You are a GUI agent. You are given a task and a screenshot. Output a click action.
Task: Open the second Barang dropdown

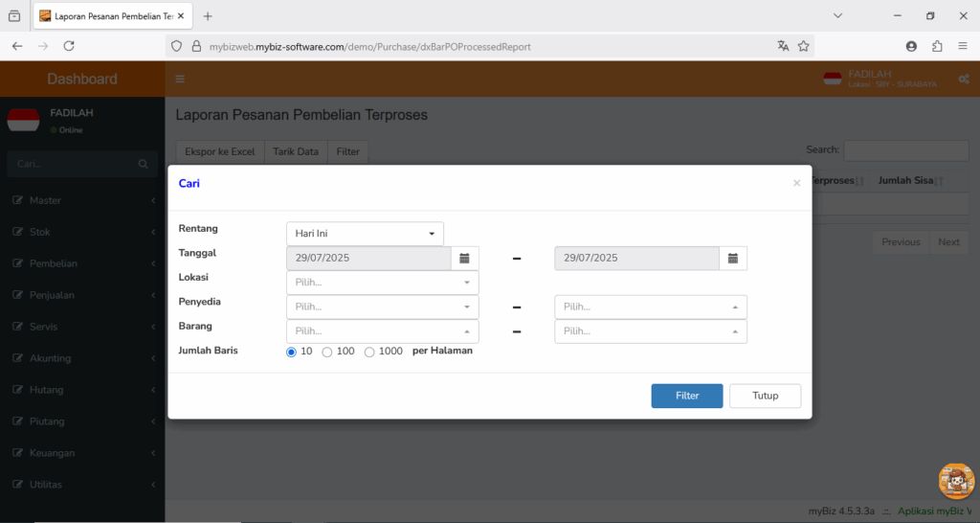point(651,331)
